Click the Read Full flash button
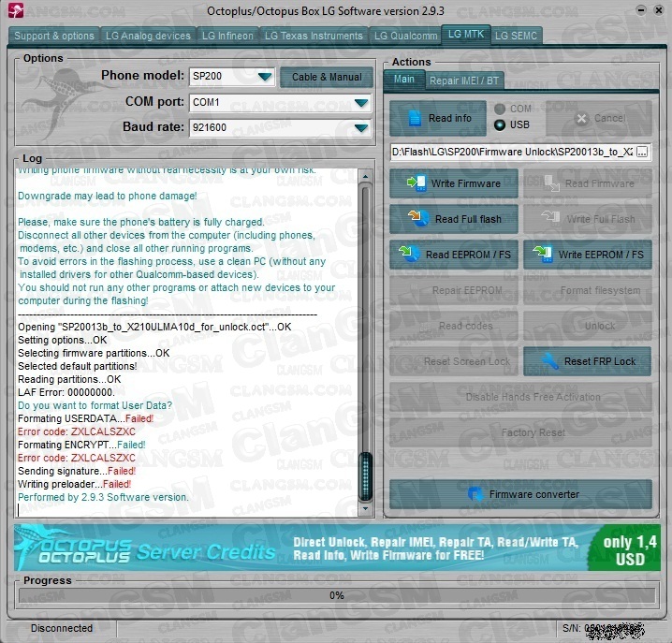672x643 pixels. (454, 219)
